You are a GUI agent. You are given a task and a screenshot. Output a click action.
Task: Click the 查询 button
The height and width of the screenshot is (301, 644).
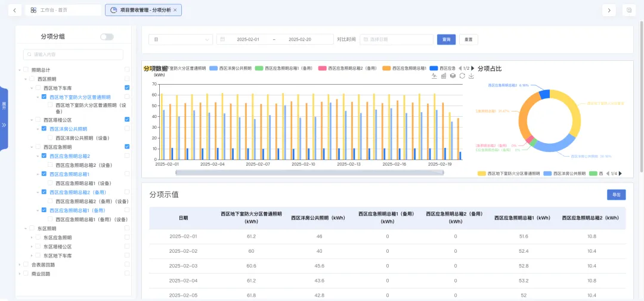[x=446, y=39]
